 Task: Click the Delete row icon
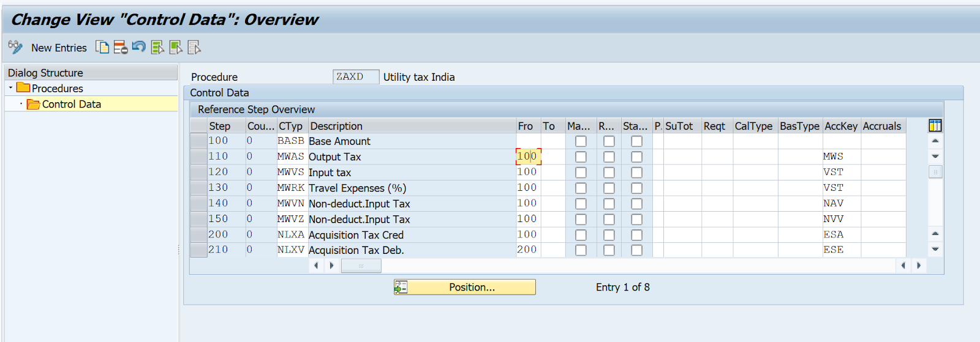(121, 47)
